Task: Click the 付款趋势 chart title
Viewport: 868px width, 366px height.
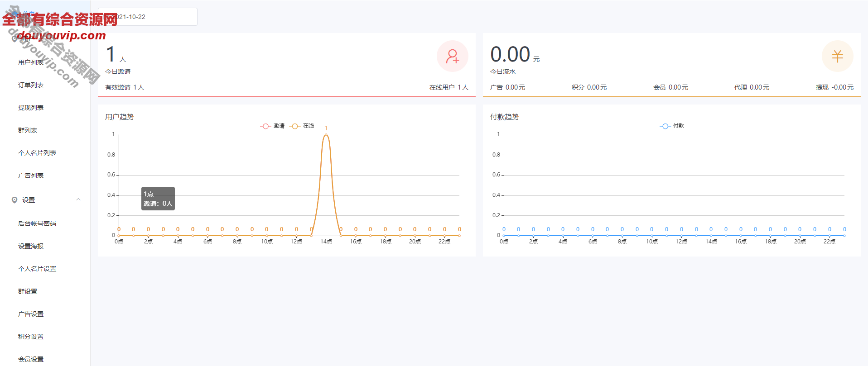Action: tap(505, 117)
